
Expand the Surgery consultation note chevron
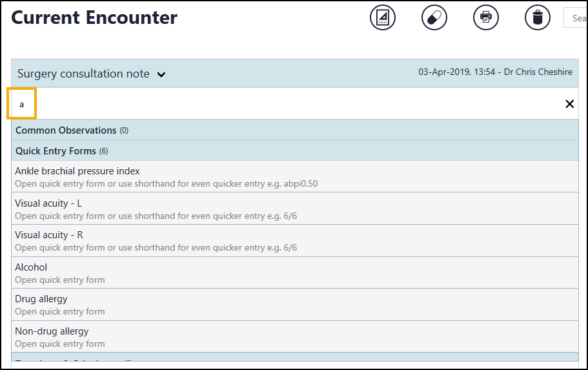[x=161, y=74]
